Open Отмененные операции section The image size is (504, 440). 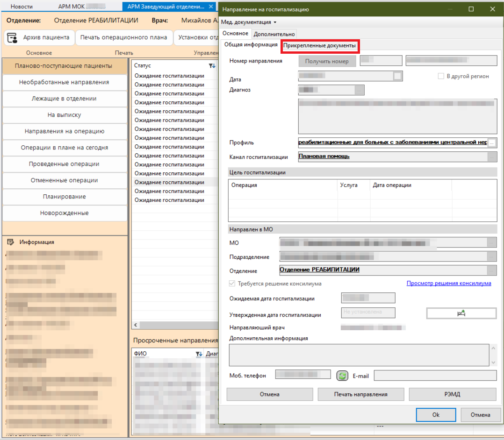tap(65, 180)
